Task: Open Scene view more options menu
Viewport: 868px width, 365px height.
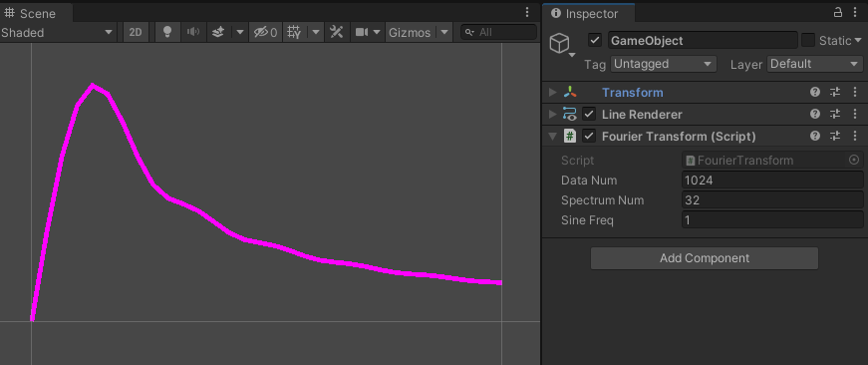Action: [527, 13]
